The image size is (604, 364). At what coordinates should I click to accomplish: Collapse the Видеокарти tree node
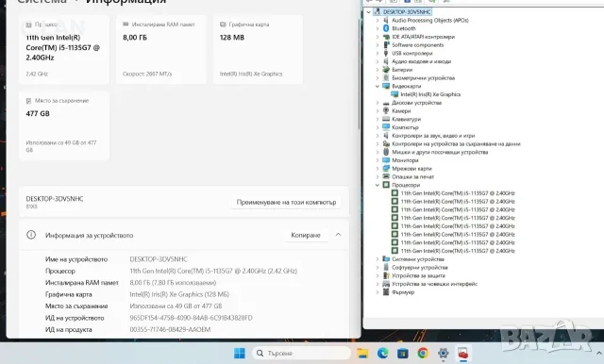377,86
